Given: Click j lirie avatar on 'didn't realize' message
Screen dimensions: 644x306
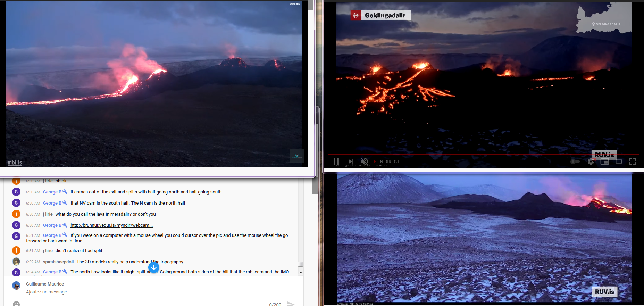Looking at the screenshot, I should point(16,250).
